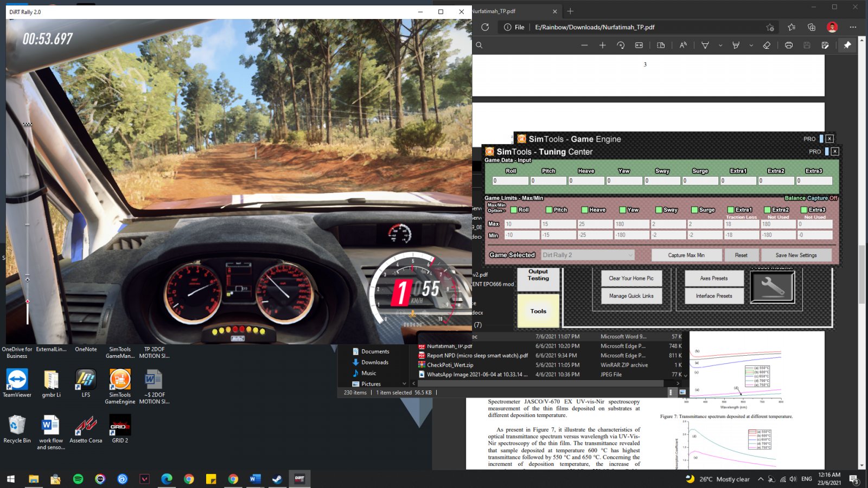Toggle the Pitch Max/Min checkbox
The height and width of the screenshot is (488, 868).
pyautogui.click(x=549, y=210)
